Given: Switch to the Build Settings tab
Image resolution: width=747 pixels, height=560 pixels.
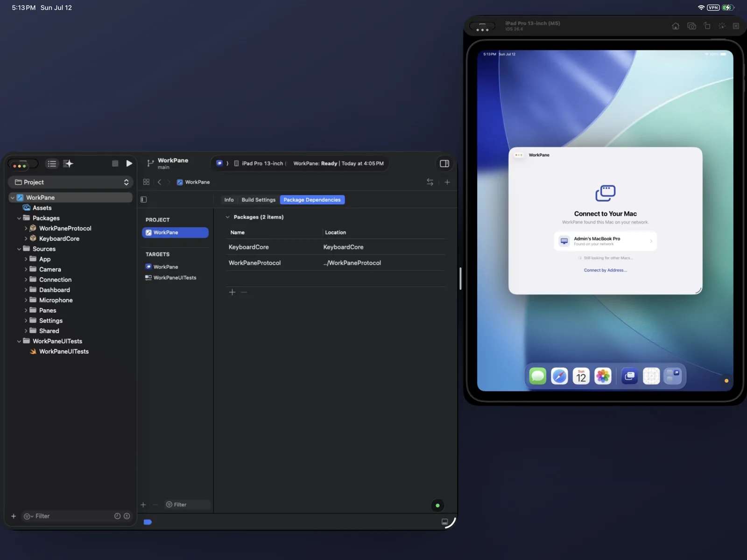Looking at the screenshot, I should coord(259,200).
